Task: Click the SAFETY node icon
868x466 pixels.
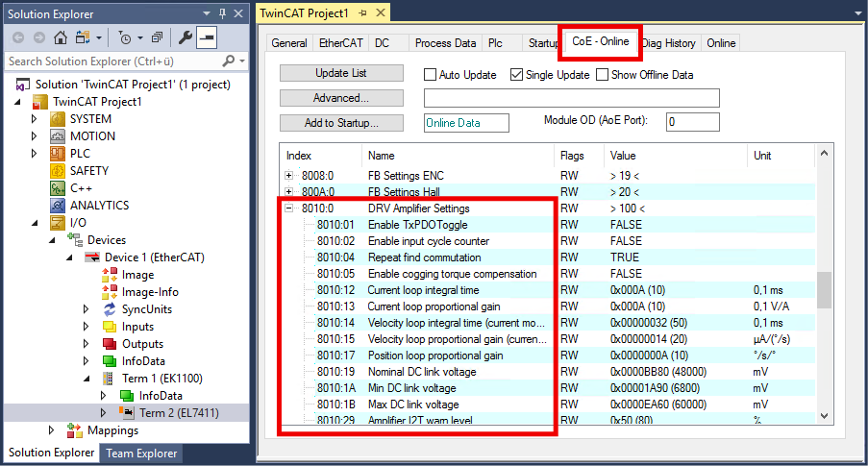Action: [58, 170]
